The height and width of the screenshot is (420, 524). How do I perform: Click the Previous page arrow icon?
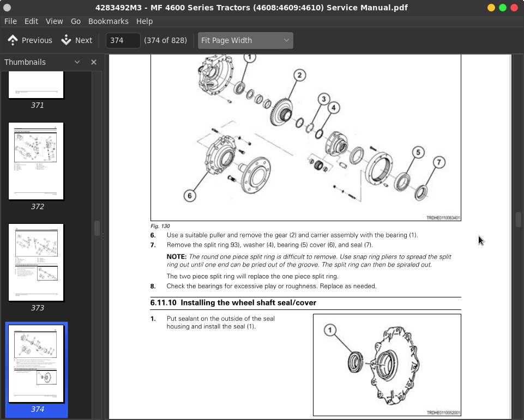(x=13, y=40)
